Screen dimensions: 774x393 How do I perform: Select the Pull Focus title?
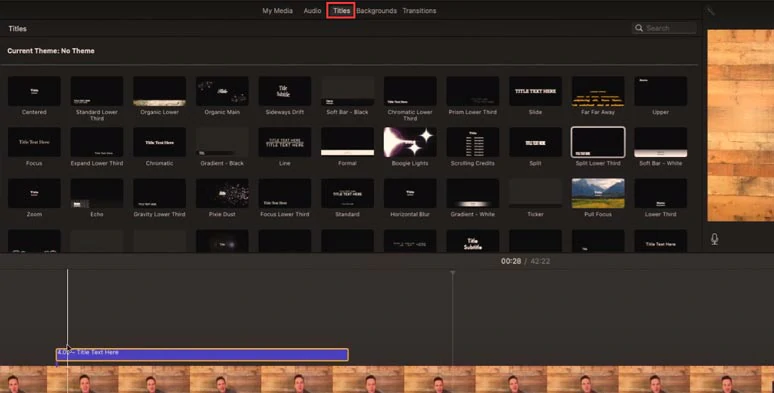click(598, 193)
